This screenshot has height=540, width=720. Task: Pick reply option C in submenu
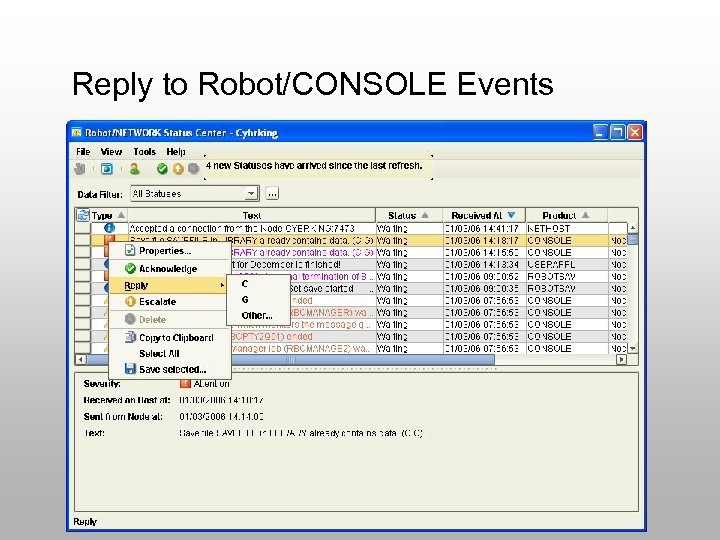click(x=259, y=284)
